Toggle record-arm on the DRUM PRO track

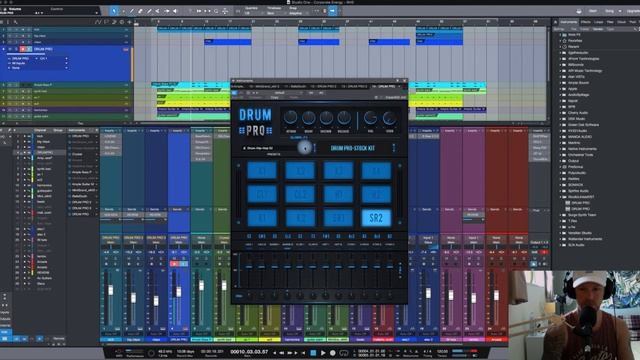[x=23, y=49]
